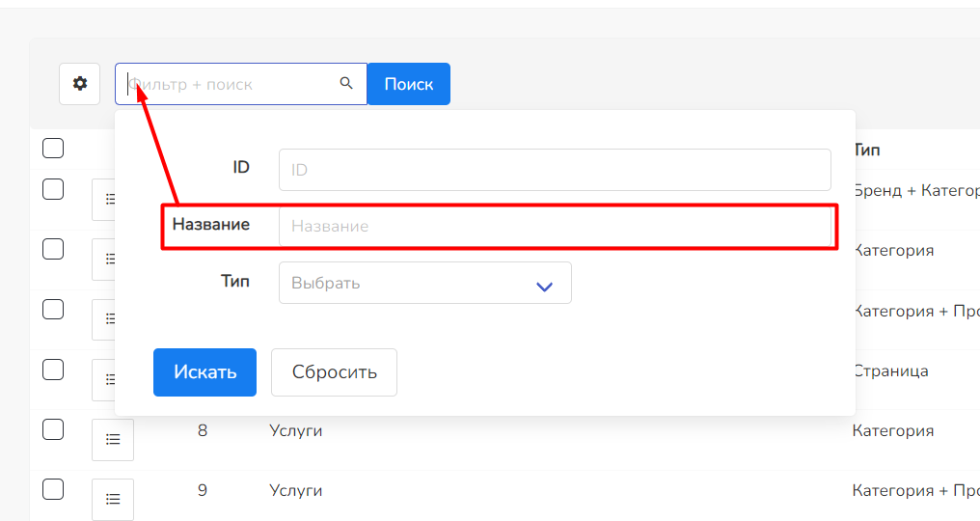Image resolution: width=980 pixels, height=521 pixels.
Task: Check the checkbox for row 8
Action: pos(53,429)
